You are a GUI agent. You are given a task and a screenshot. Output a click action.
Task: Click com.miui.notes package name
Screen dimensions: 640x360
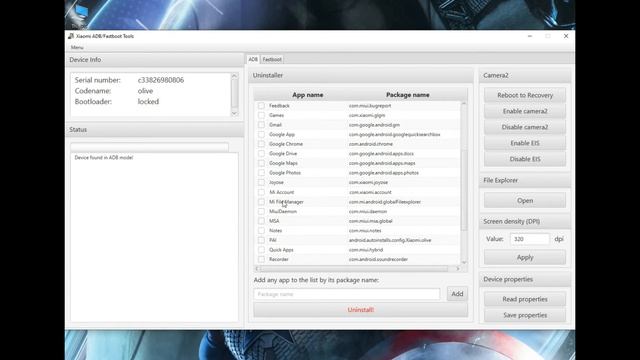coord(365,231)
